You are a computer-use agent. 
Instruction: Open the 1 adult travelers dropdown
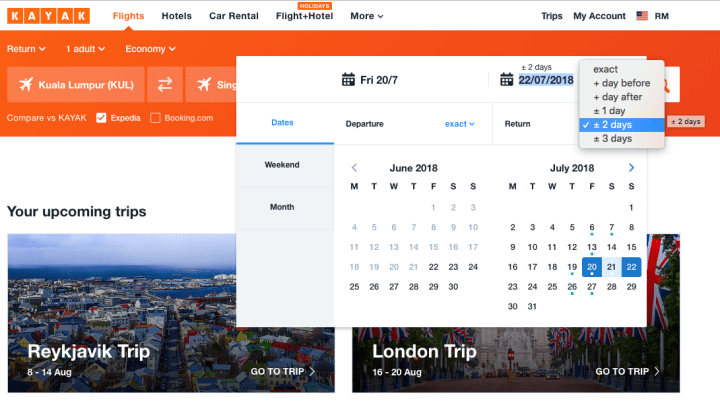point(85,49)
